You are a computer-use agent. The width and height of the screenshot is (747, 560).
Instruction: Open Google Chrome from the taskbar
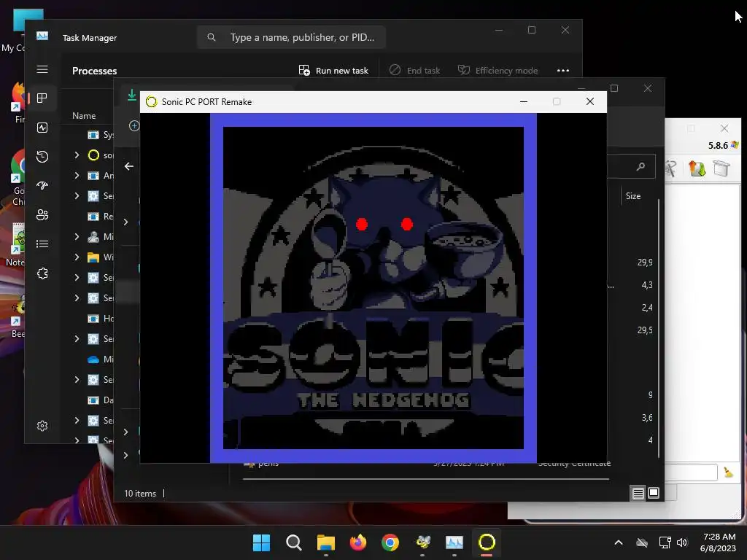click(x=390, y=542)
